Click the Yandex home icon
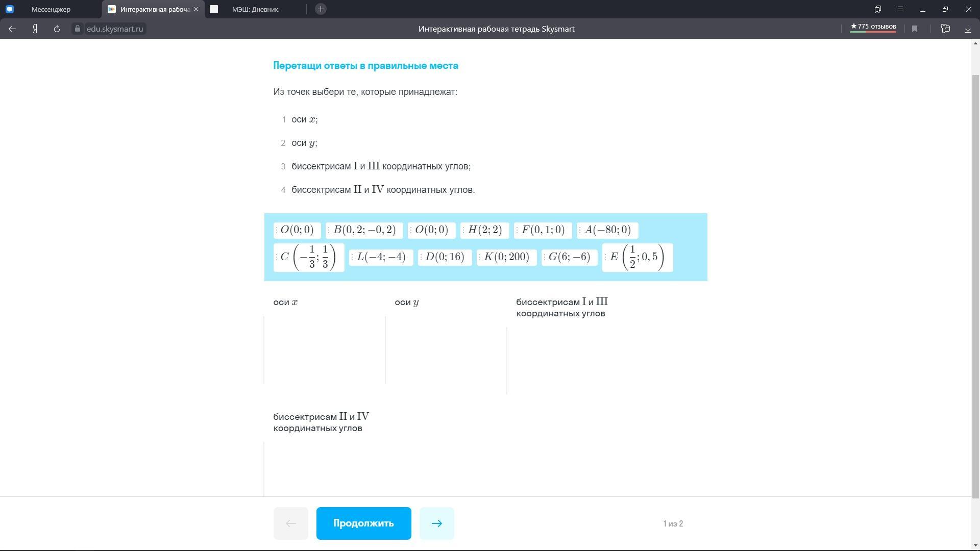 tap(35, 29)
